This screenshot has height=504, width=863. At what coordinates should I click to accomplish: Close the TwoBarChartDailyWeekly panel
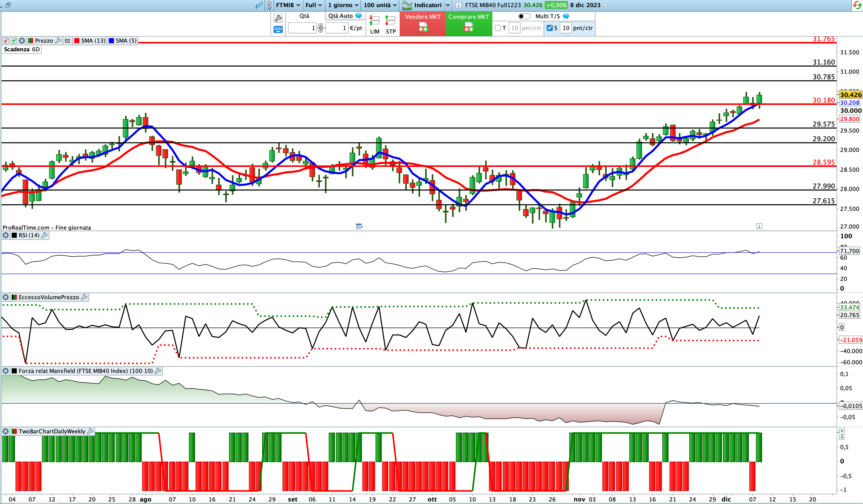pyautogui.click(x=6, y=431)
